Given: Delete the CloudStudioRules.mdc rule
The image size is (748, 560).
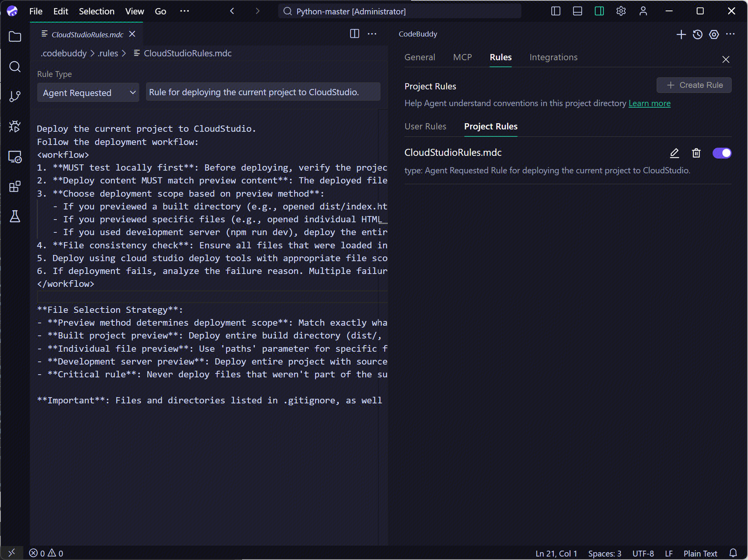Looking at the screenshot, I should [696, 153].
